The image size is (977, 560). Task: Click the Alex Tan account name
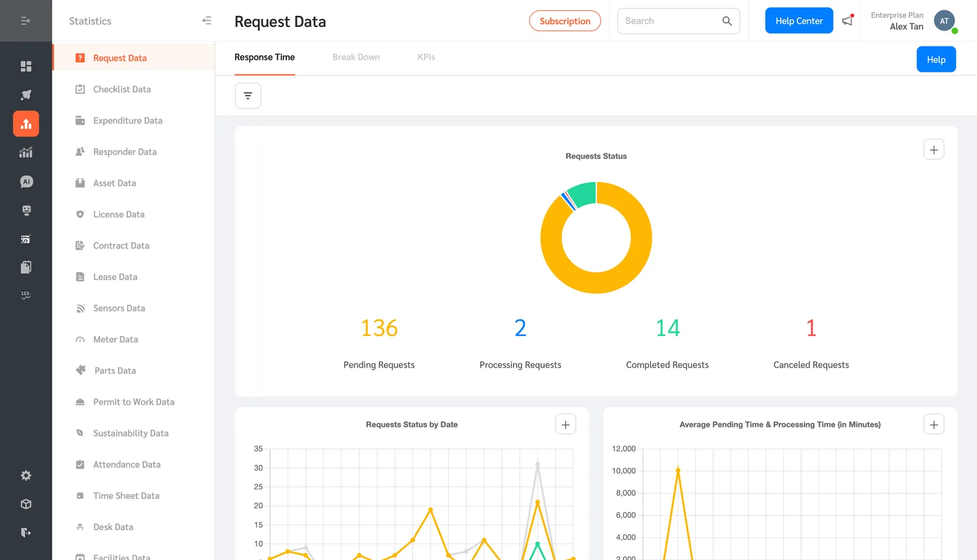click(x=906, y=27)
